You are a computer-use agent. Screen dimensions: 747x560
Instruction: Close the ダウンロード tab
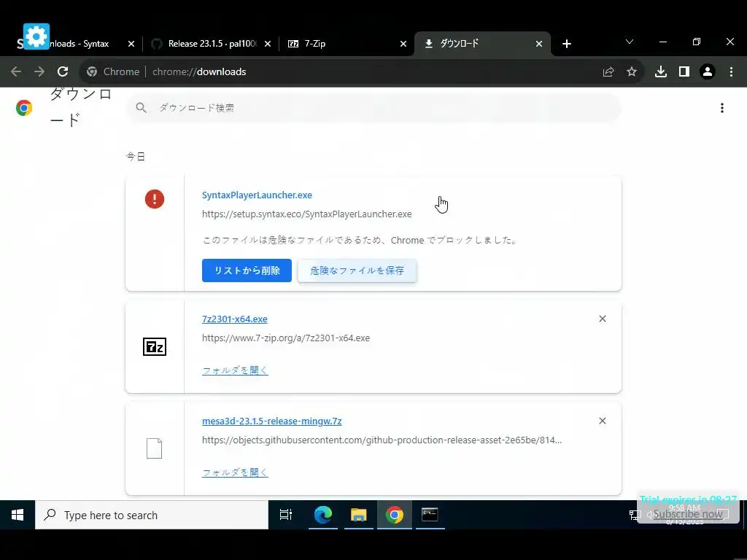(x=539, y=44)
